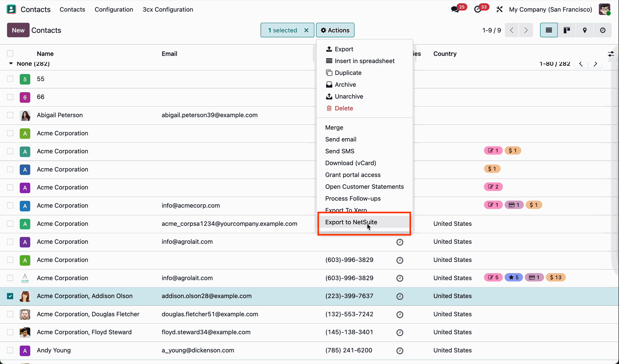
Task: Open the user avatar menu
Action: [x=604, y=9]
